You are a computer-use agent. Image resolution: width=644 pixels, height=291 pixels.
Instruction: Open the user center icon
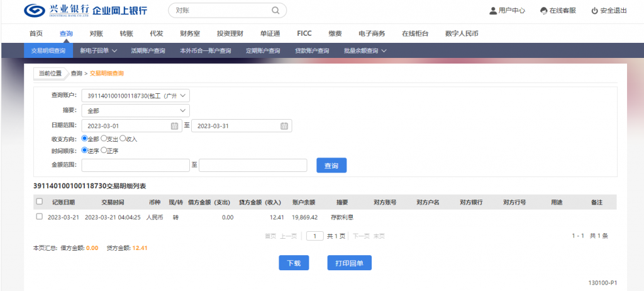[493, 11]
